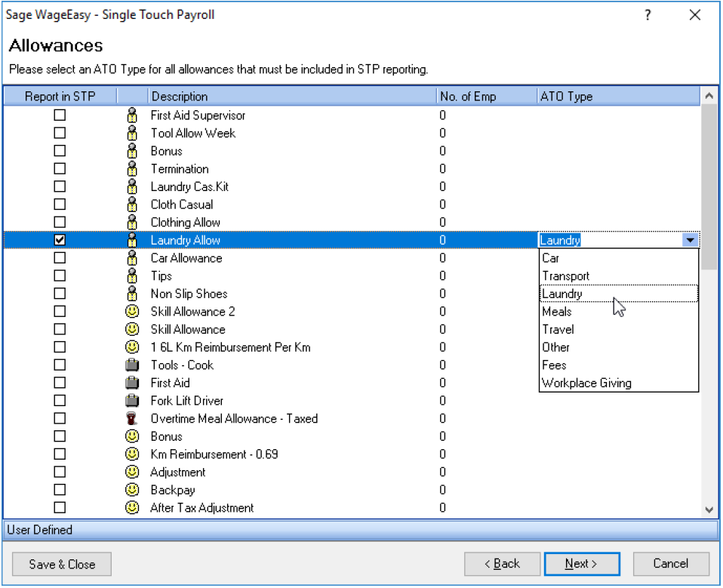Tick the checkbox for Fork Lift Driver
This screenshot has width=723, height=588.
(x=60, y=400)
